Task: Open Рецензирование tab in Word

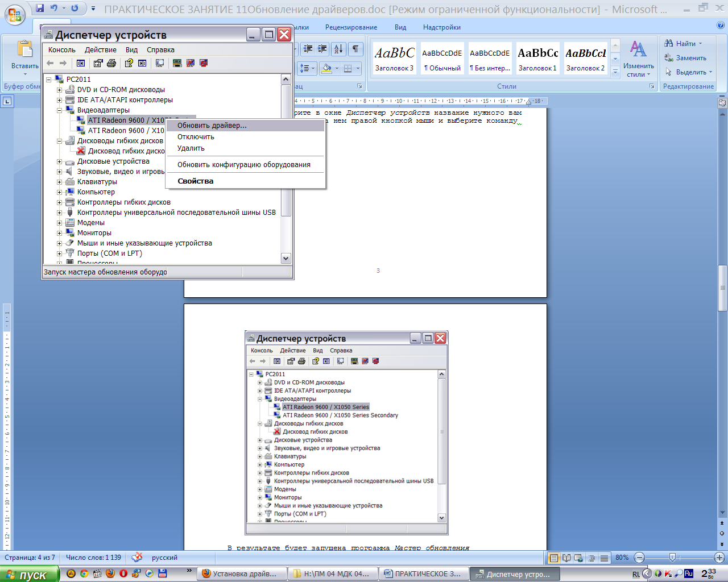Action: click(351, 27)
